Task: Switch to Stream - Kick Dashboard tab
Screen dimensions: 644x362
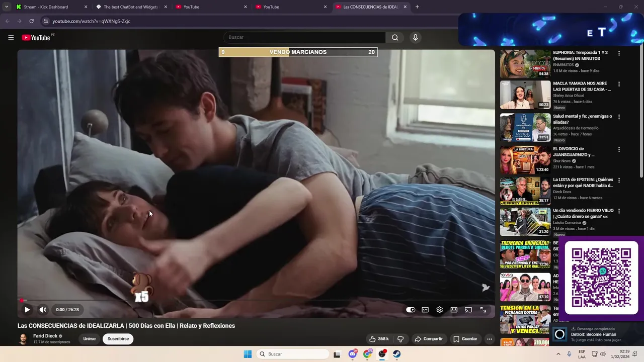Action: (51, 7)
